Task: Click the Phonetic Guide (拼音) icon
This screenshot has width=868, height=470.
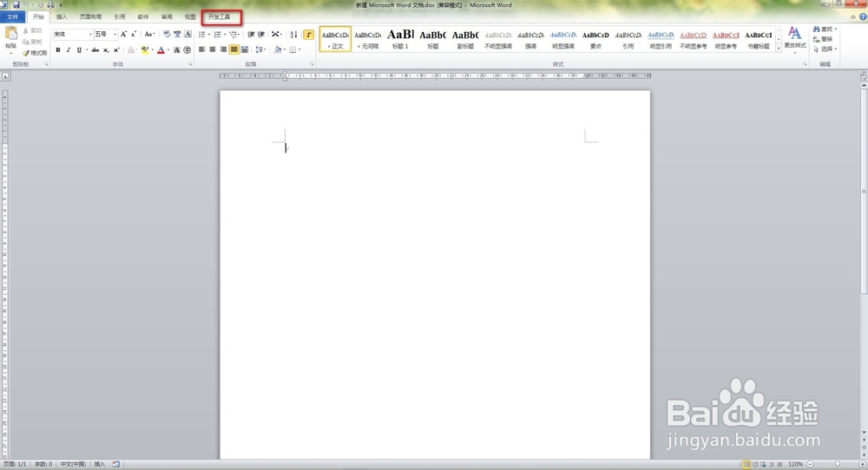Action: coord(177,35)
